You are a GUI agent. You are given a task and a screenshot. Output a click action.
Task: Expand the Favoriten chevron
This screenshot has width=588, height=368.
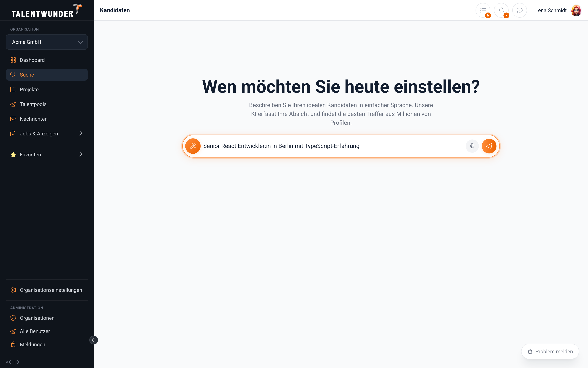81,154
